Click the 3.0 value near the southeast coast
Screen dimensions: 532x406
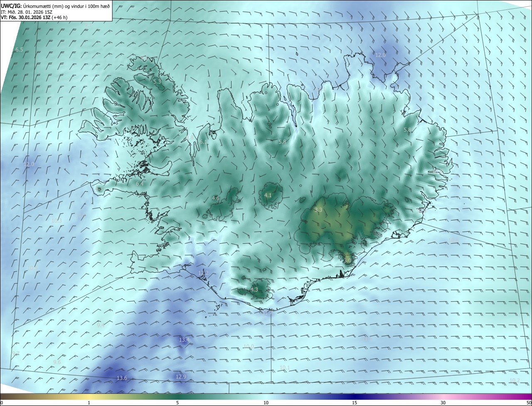348,261
